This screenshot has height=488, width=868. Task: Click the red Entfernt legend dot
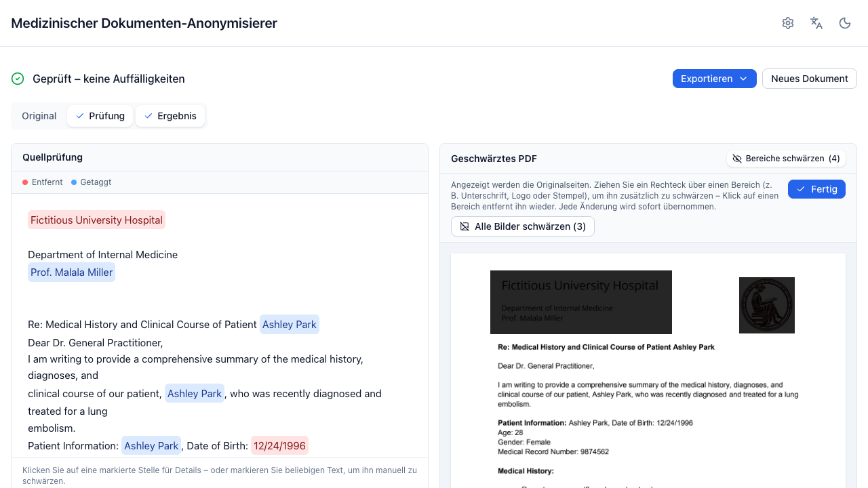tap(25, 182)
